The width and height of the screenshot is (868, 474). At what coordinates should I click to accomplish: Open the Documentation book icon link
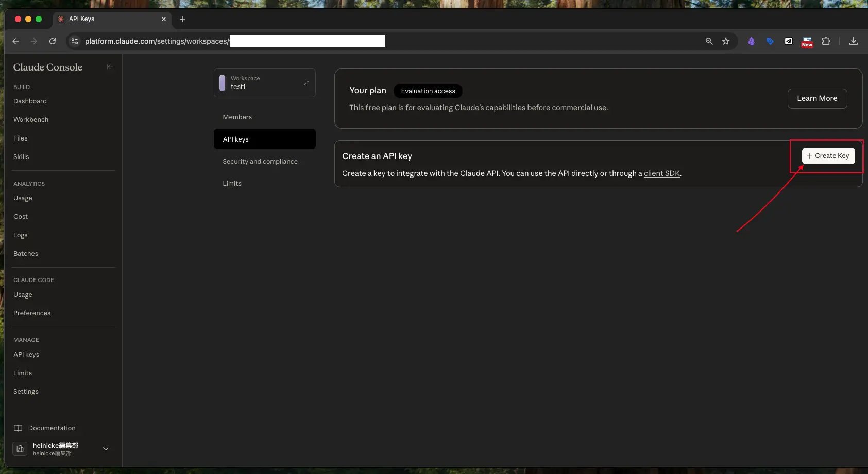tap(18, 428)
